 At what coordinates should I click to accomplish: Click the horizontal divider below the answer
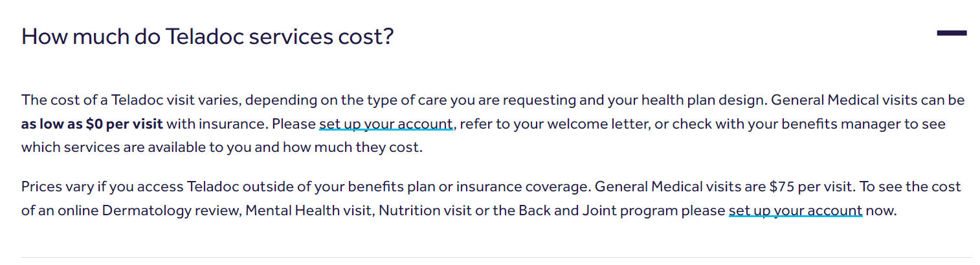click(496, 257)
